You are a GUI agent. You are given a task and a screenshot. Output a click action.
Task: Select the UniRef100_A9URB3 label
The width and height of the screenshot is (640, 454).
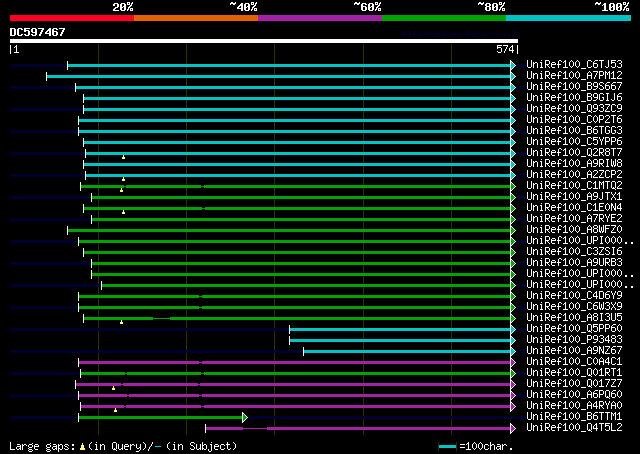tap(574, 263)
